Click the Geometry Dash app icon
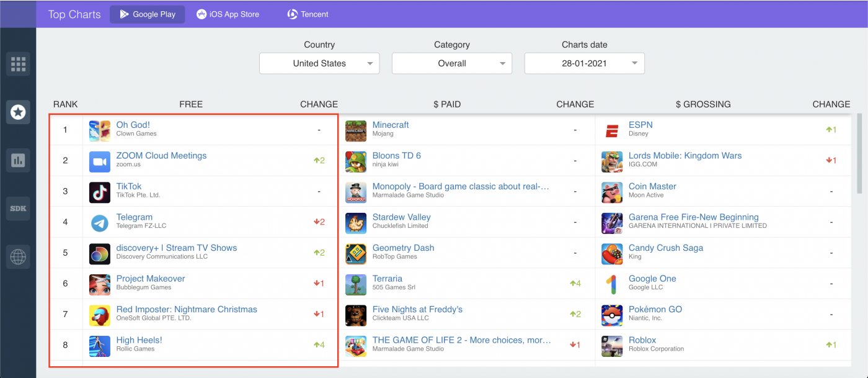Viewport: 868px width, 378px height. click(356, 253)
